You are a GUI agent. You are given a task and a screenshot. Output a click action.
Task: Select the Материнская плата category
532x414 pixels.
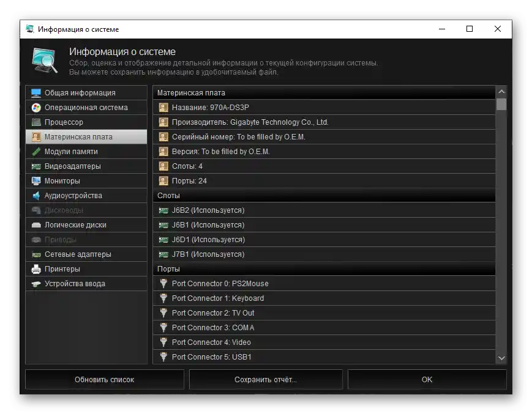[86, 137]
